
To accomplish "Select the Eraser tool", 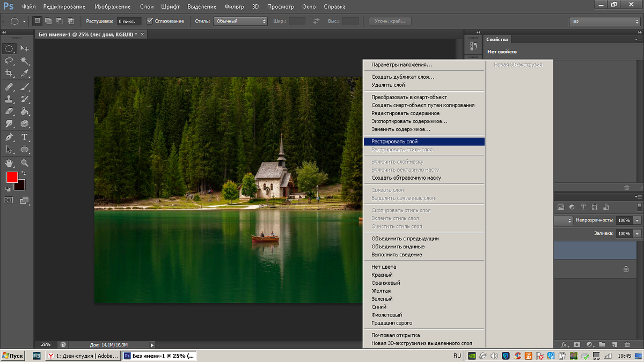I will 9,112.
